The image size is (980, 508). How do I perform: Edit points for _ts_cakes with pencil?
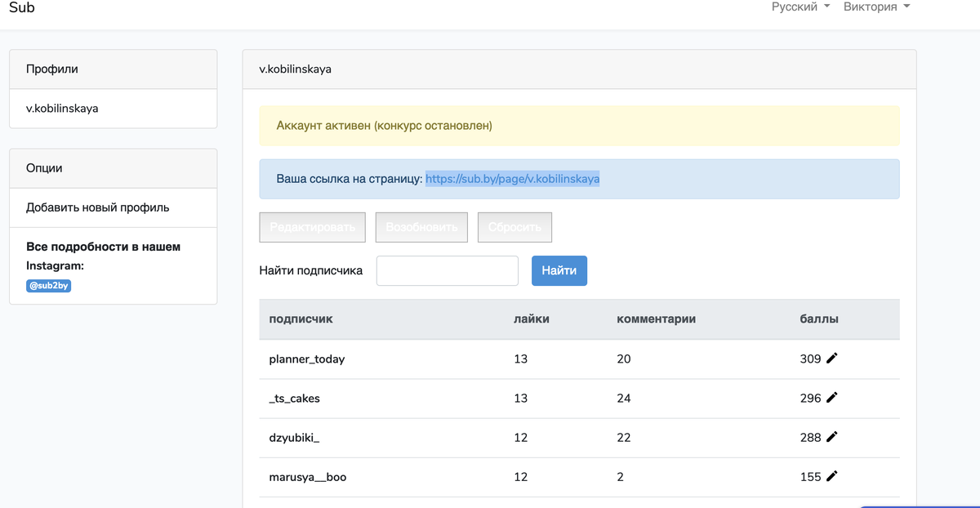click(x=832, y=398)
